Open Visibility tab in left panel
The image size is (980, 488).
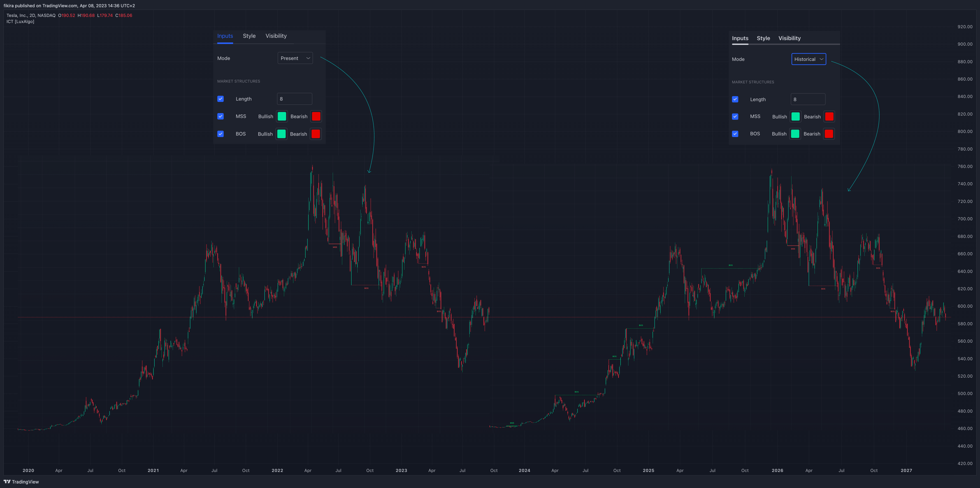pyautogui.click(x=276, y=36)
